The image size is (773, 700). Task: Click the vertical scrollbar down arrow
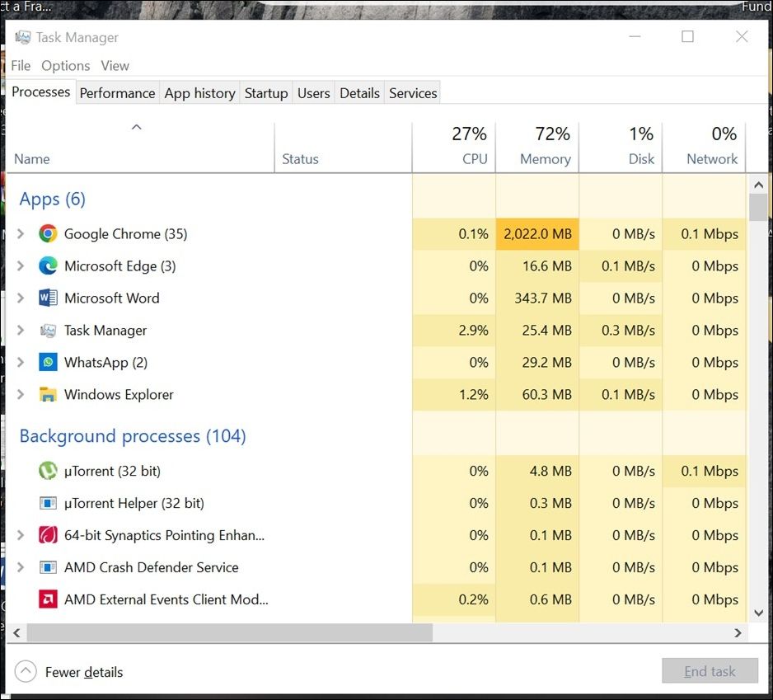point(758,613)
